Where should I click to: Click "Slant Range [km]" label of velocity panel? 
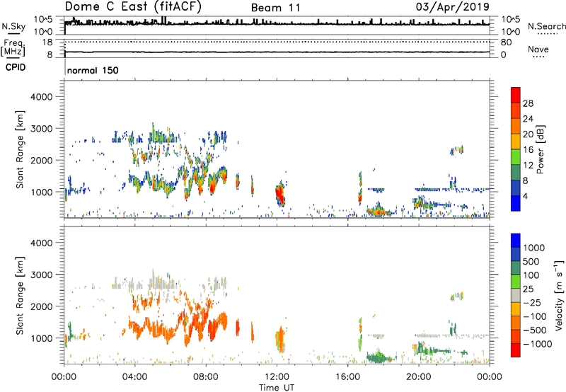pos(20,296)
